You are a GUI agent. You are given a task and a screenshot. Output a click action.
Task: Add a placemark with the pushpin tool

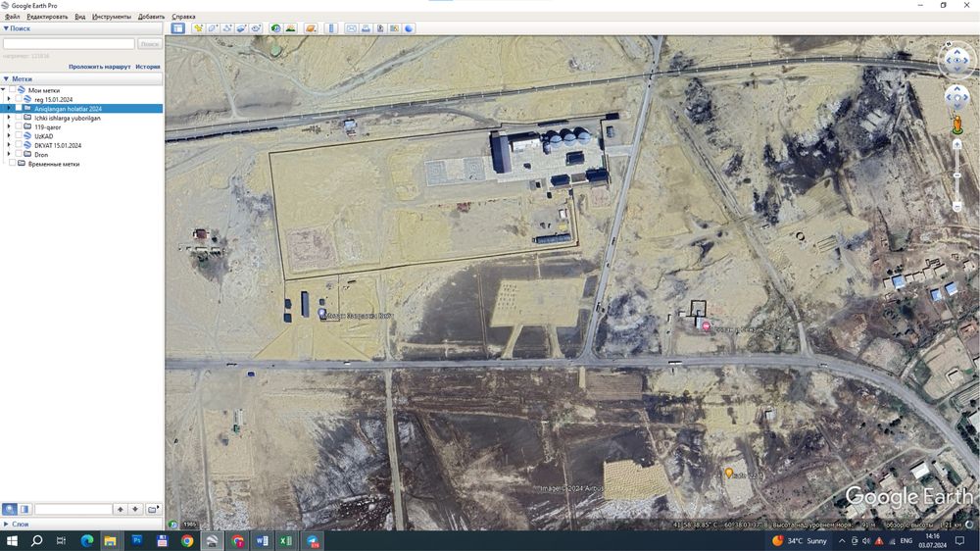click(x=198, y=28)
